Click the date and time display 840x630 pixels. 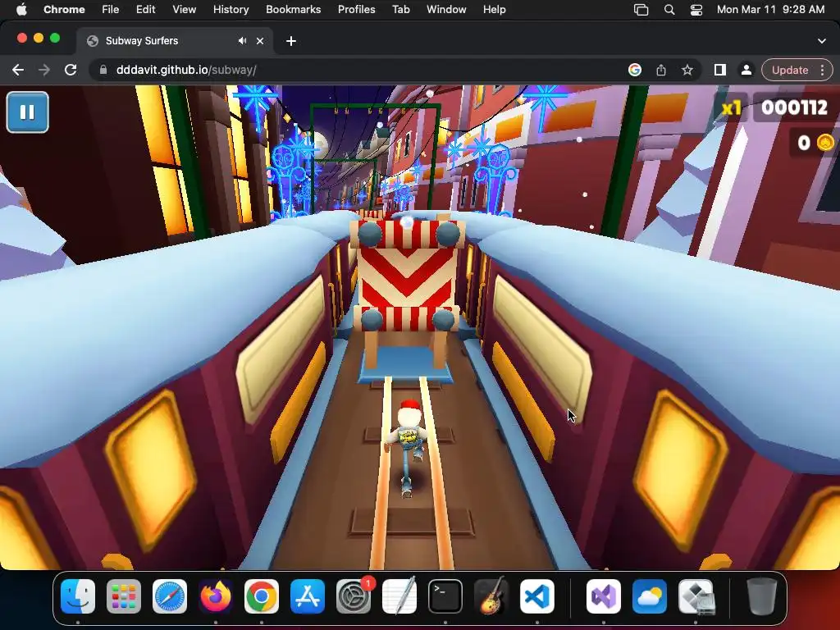click(770, 9)
